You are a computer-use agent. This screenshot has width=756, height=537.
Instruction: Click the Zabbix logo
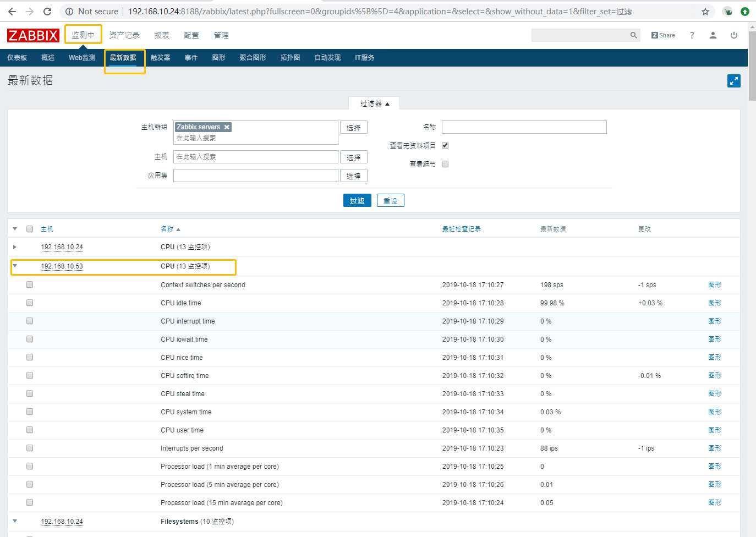pyautogui.click(x=33, y=35)
